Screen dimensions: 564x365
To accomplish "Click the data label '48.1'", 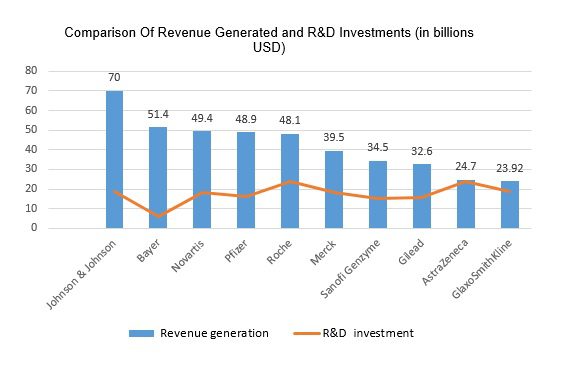I will pyautogui.click(x=290, y=120).
